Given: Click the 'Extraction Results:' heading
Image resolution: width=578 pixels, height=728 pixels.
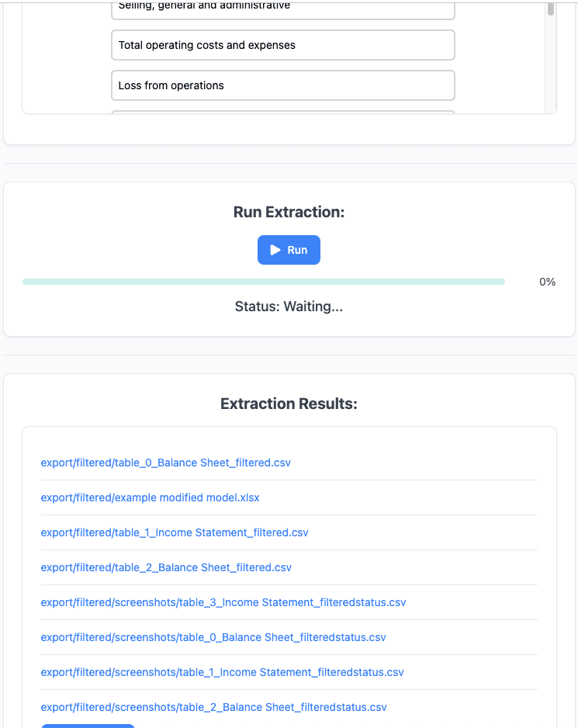Looking at the screenshot, I should pyautogui.click(x=289, y=404).
